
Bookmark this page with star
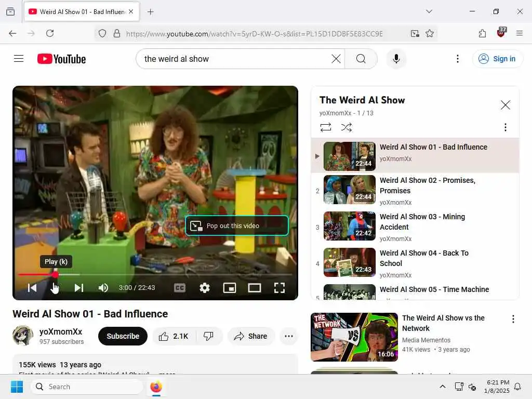pos(430,33)
